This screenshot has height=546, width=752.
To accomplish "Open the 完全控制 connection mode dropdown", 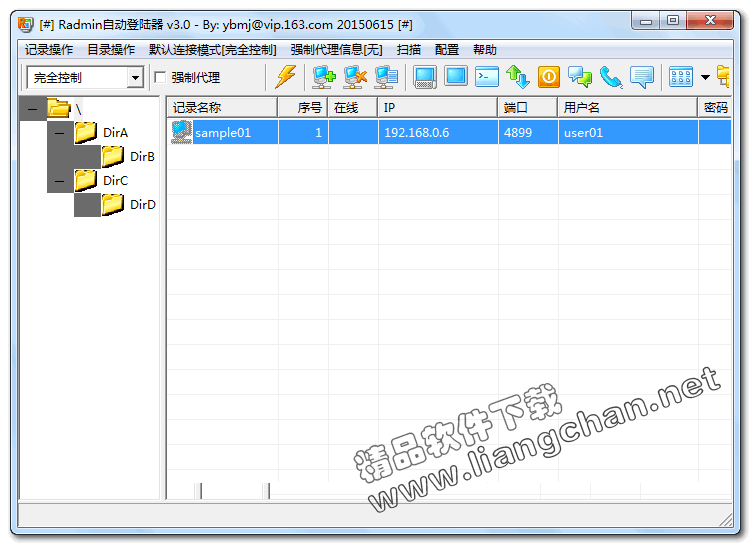I will pyautogui.click(x=135, y=77).
